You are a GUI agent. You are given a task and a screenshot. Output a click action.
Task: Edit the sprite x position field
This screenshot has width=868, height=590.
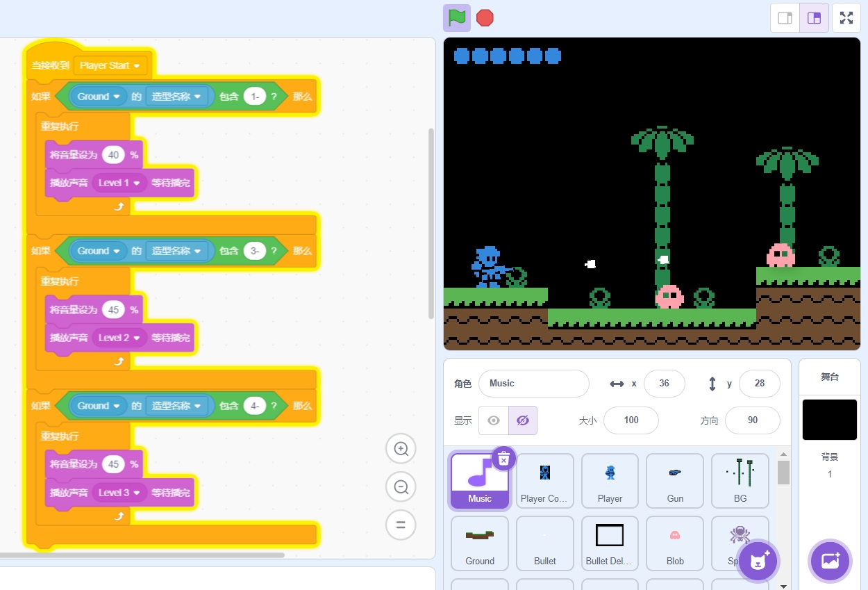[664, 384]
